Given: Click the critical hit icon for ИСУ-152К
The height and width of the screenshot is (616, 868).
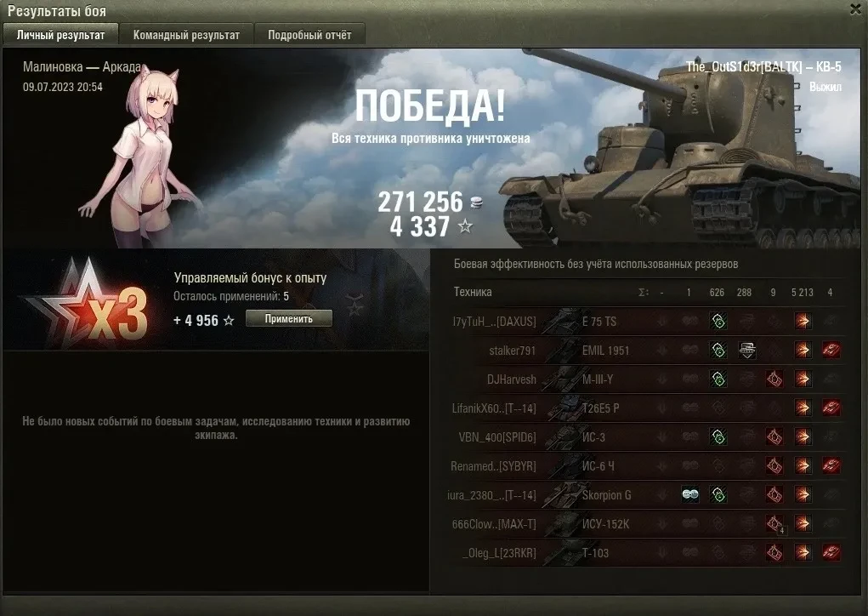Looking at the screenshot, I should tap(774, 523).
